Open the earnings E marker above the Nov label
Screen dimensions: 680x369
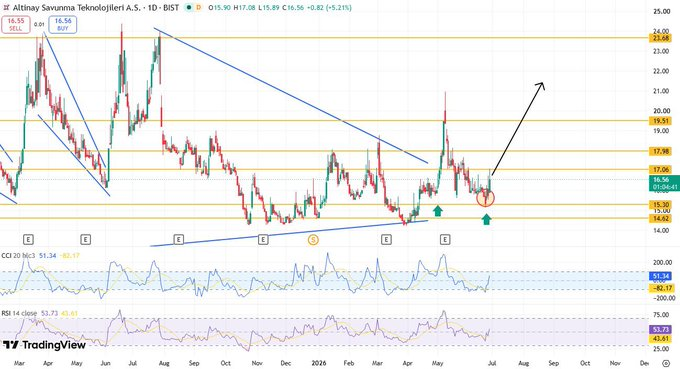coord(263,239)
